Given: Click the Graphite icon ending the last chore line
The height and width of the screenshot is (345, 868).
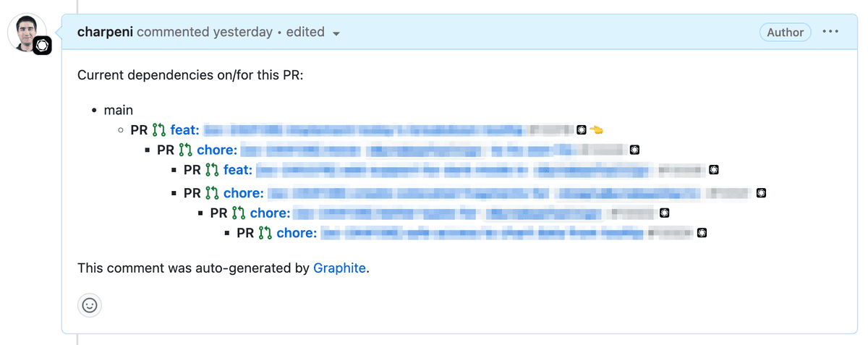Looking at the screenshot, I should click(x=701, y=233).
